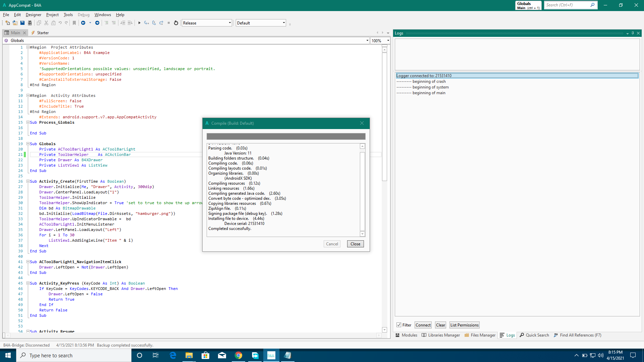Viewport: 644px width, 362px height.
Task: Click the Restart toolbar icon
Action: click(176, 23)
